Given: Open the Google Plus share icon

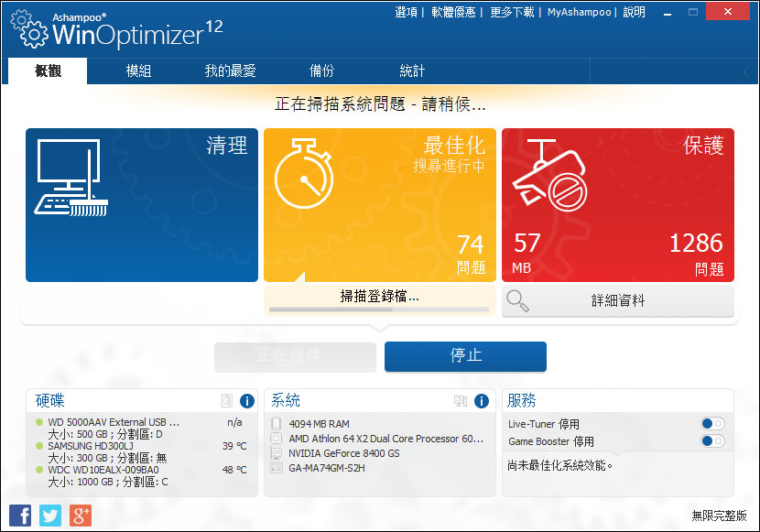Looking at the screenshot, I should [x=81, y=515].
